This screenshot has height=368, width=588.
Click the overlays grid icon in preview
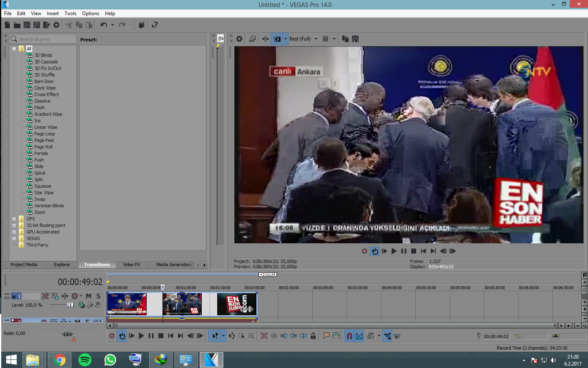[325, 39]
